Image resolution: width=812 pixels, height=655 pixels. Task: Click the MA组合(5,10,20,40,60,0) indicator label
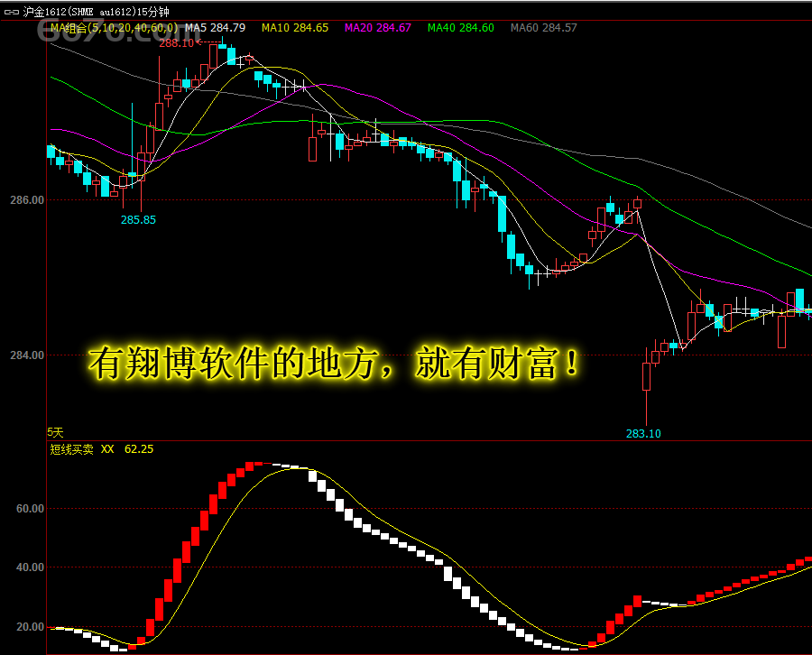(114, 28)
